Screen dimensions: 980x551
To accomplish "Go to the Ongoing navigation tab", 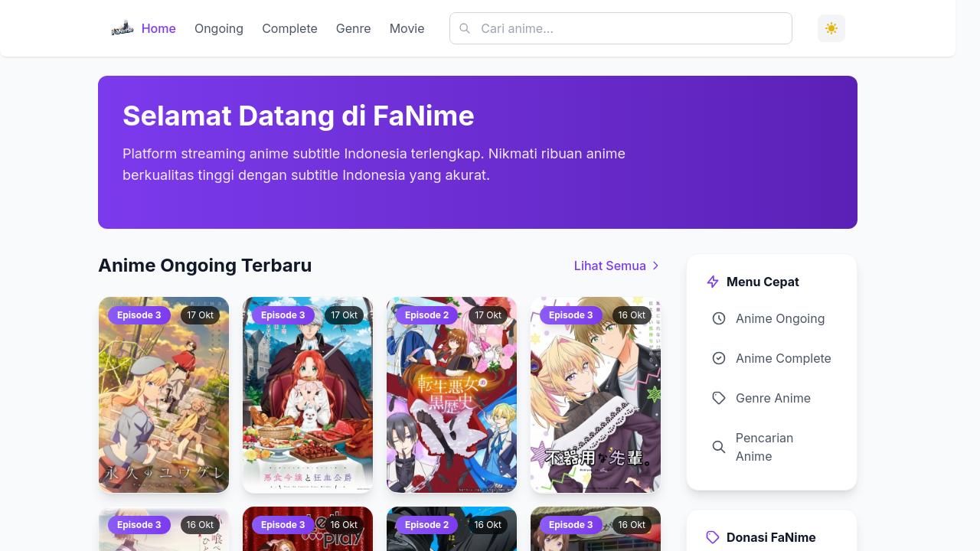I will click(219, 28).
